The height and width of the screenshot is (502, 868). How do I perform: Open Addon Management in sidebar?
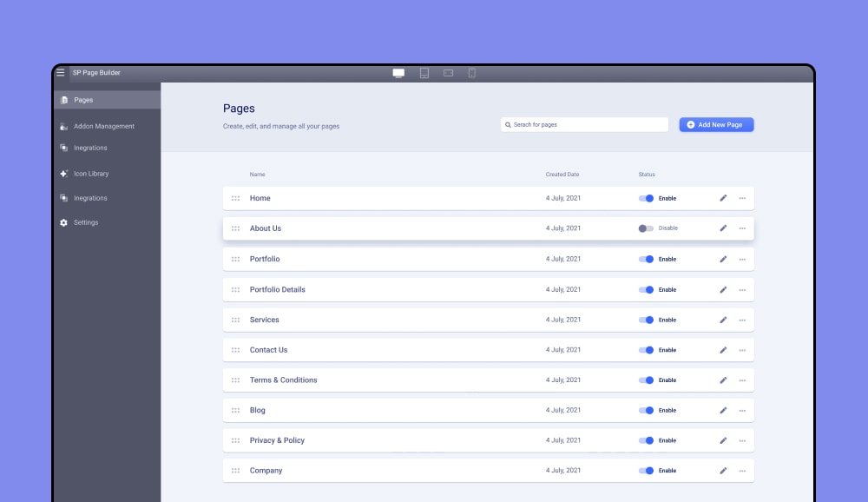point(103,126)
